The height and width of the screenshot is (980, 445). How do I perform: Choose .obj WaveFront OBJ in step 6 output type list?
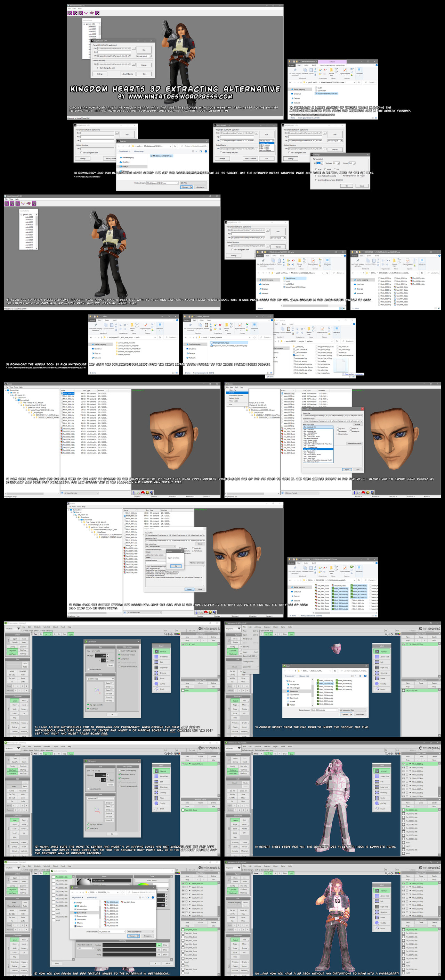[x=318, y=449]
